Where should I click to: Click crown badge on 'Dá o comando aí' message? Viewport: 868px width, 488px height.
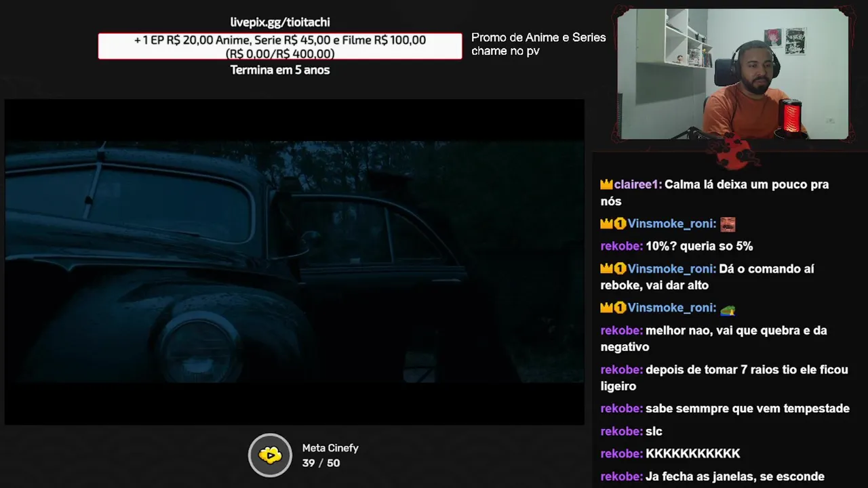click(606, 269)
